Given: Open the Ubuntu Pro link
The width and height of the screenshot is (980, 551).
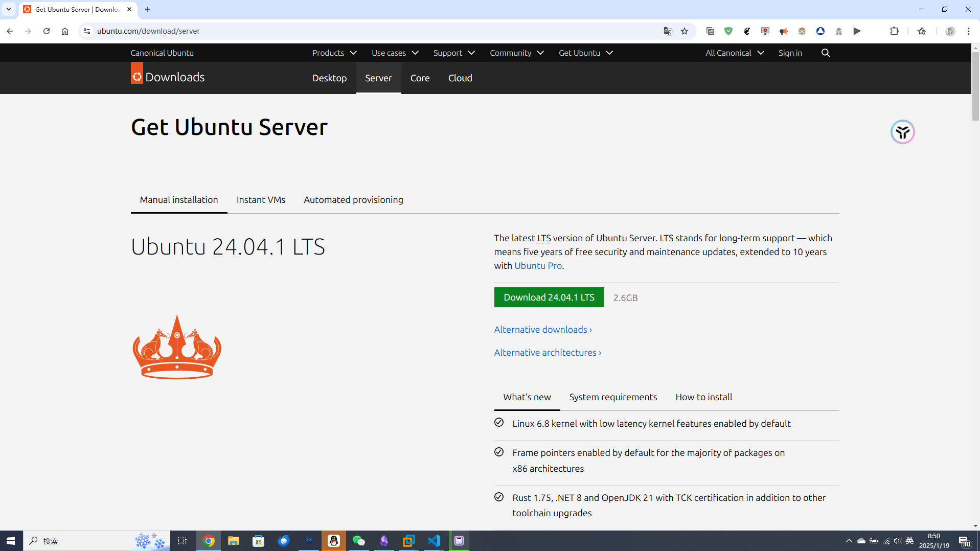Looking at the screenshot, I should pos(538,265).
